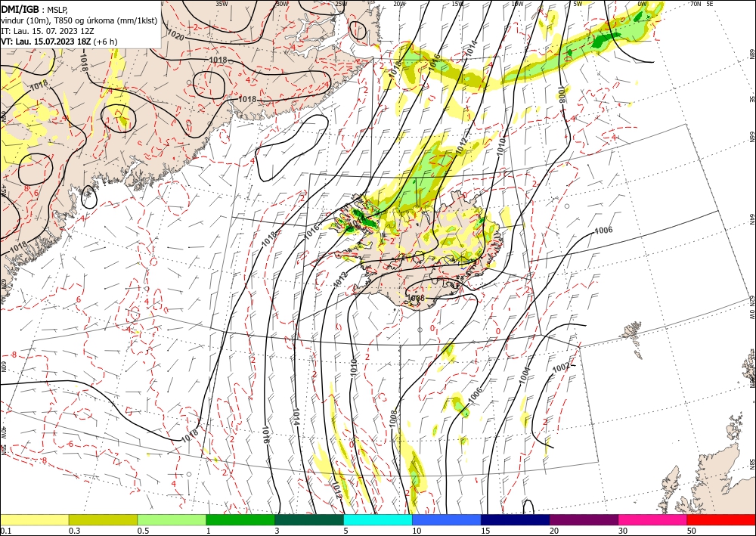Click the olive 0.3–0.5 legend swatch
Viewport: 756px width, 536px height.
tap(103, 520)
